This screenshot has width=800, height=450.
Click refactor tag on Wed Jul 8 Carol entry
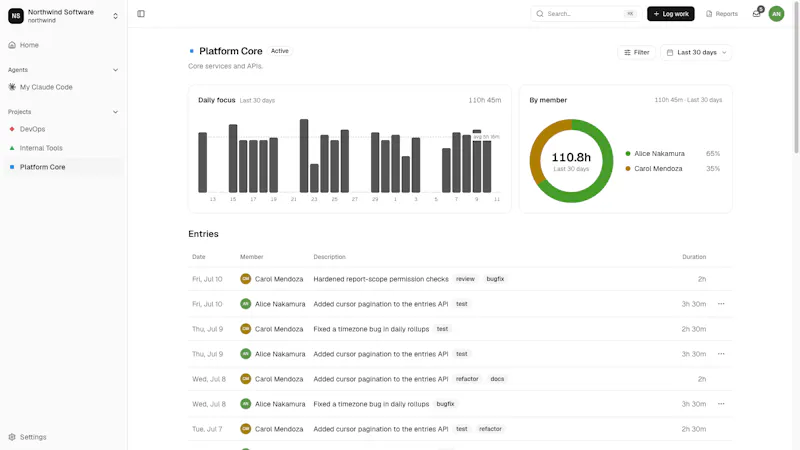[467, 379]
